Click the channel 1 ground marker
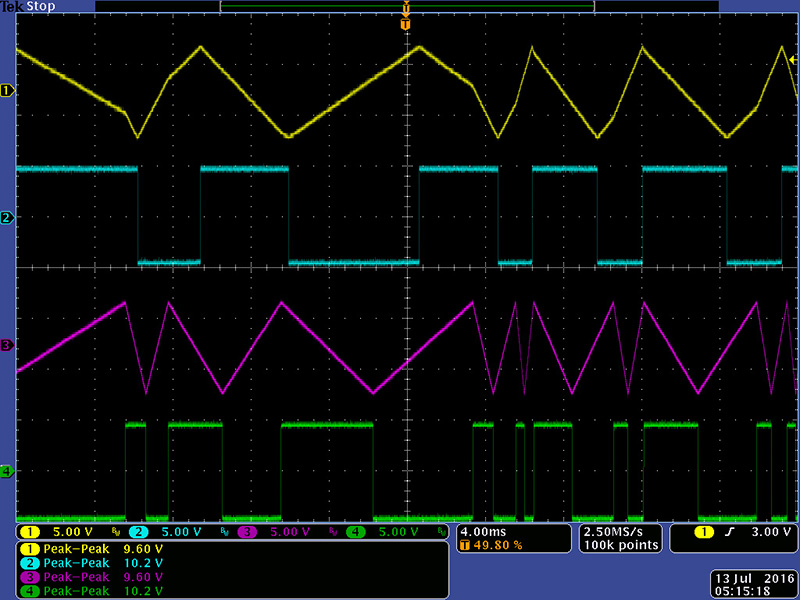 (x=7, y=90)
